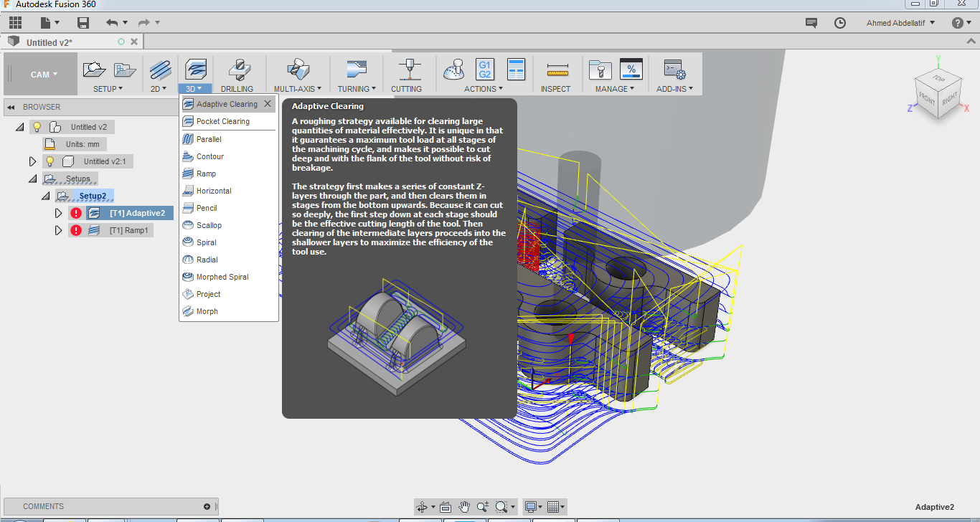Click the Zoom Window fit icon
This screenshot has height=522, width=980.
[x=501, y=507]
